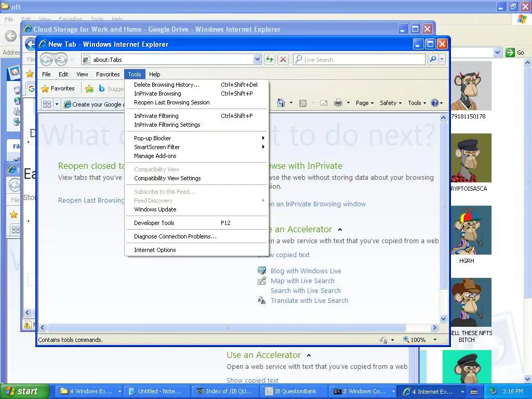This screenshot has height=399, width=532.
Task: Open the search provider dropdown arrow
Action: click(x=442, y=59)
